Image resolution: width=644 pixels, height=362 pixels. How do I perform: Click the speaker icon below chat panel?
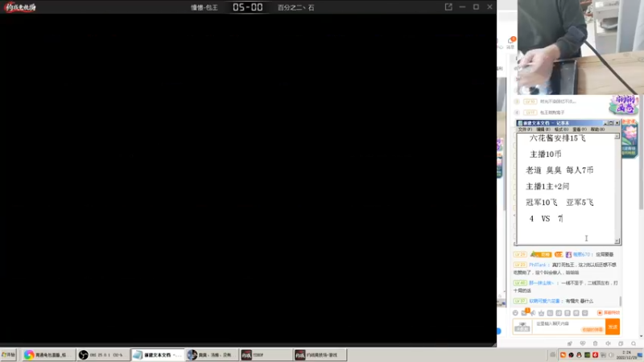click(x=608, y=343)
